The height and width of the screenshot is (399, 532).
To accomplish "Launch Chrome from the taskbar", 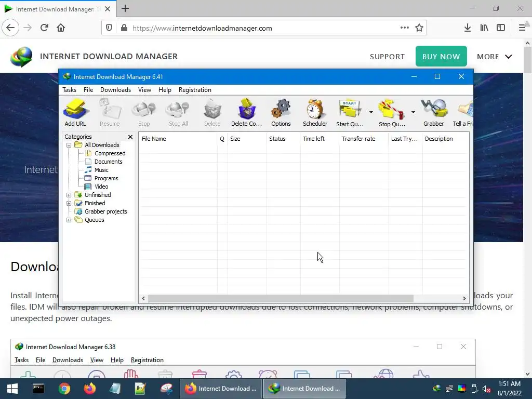I will [64, 389].
